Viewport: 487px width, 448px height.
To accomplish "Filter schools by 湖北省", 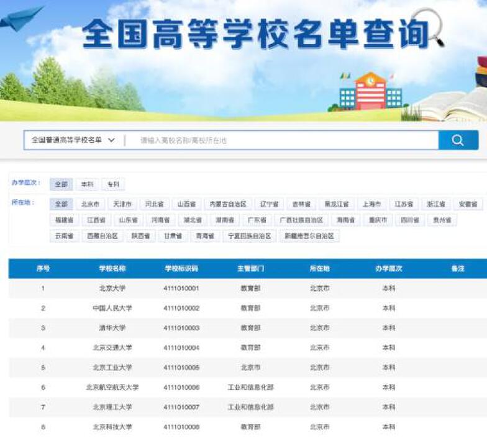I will pos(193,220).
